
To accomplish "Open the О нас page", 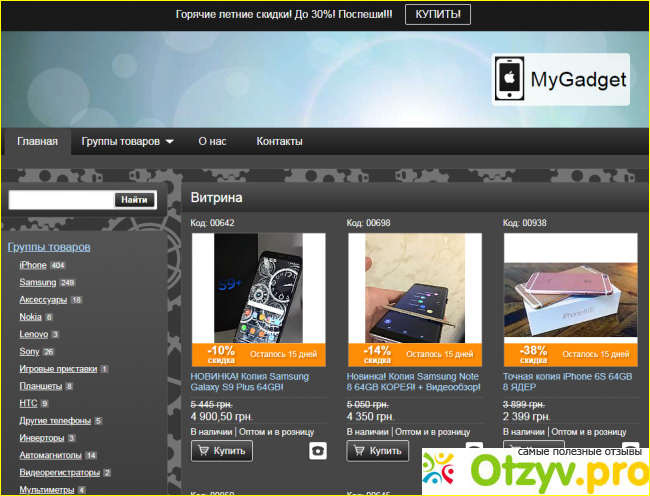I will coord(212,142).
